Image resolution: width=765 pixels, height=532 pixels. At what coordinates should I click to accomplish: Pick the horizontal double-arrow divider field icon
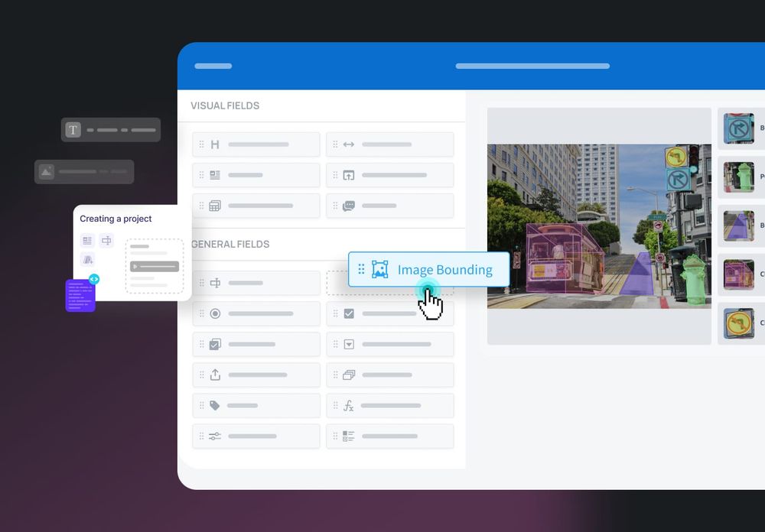tap(348, 144)
